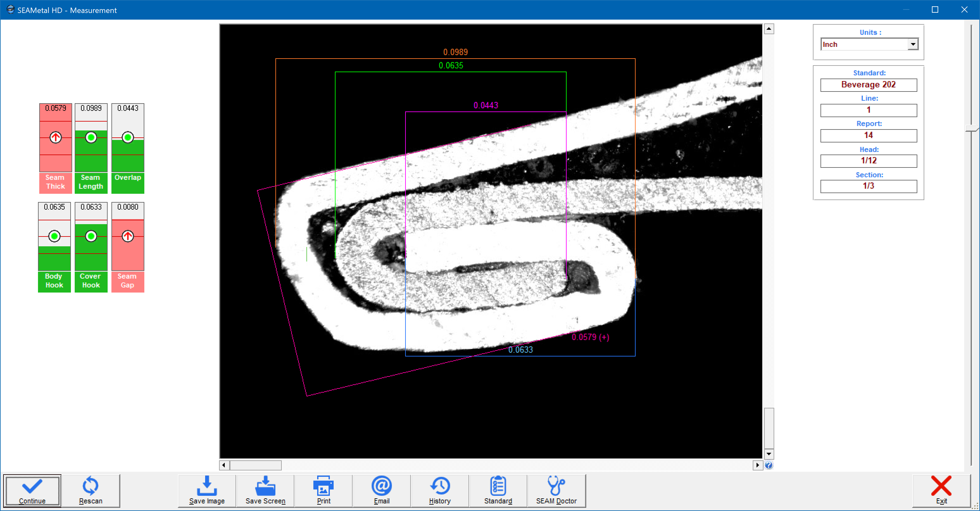The image size is (980, 511).
Task: Click the Seam Length green indicator
Action: [x=91, y=137]
